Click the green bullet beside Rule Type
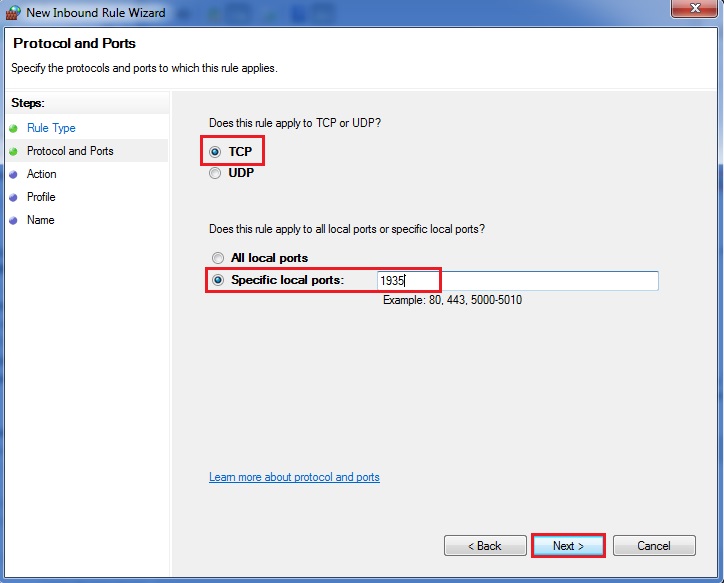Viewport: 724px width, 583px height. point(13,128)
